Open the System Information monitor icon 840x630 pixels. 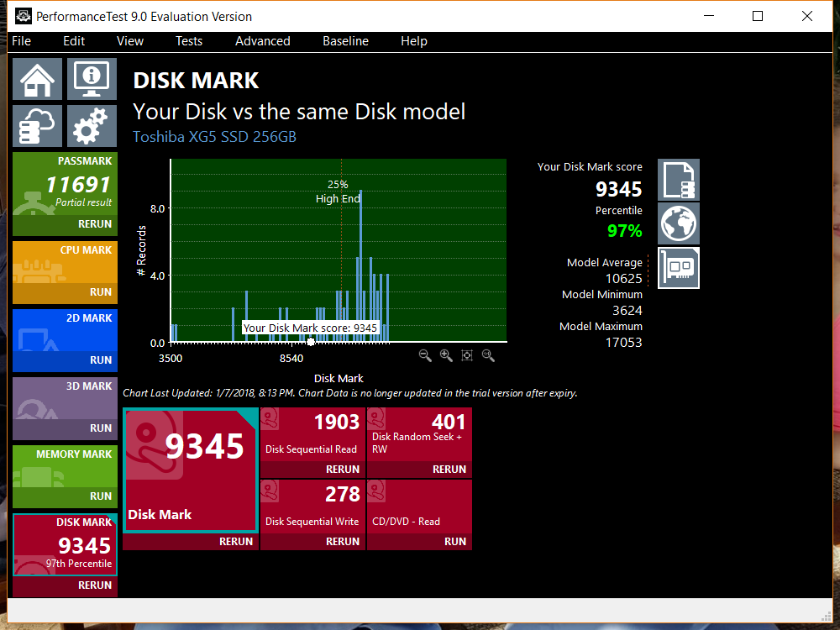92,79
